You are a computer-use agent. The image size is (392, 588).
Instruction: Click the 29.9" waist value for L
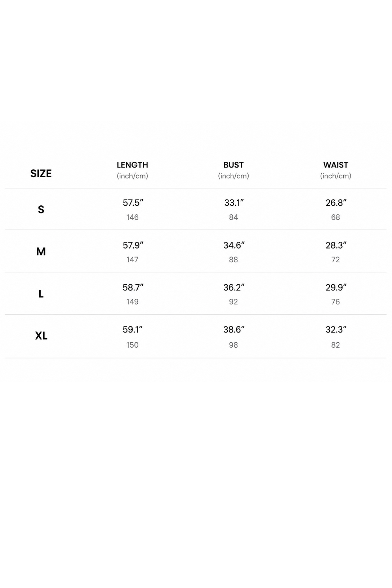point(336,287)
